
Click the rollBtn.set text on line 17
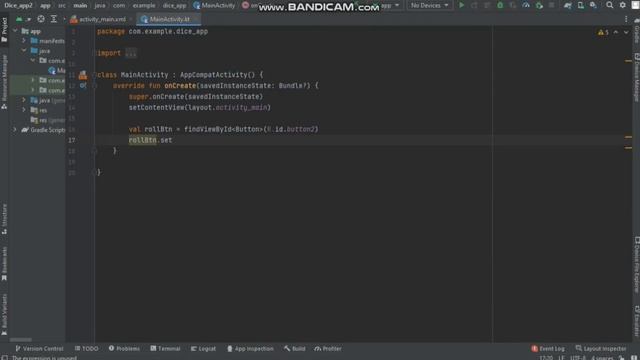[x=150, y=140]
